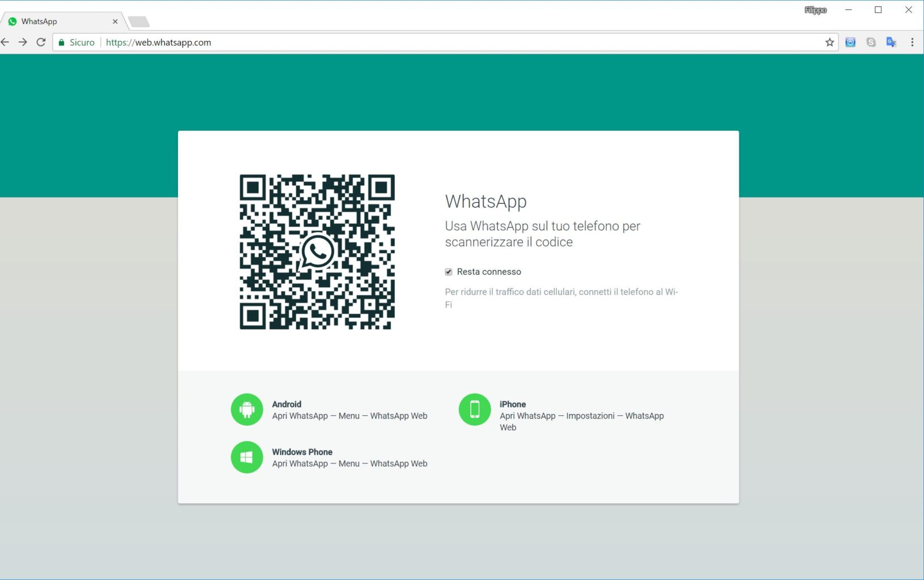Click the WhatsApp favicon on the tab
The width and height of the screenshot is (924, 580).
(x=12, y=22)
